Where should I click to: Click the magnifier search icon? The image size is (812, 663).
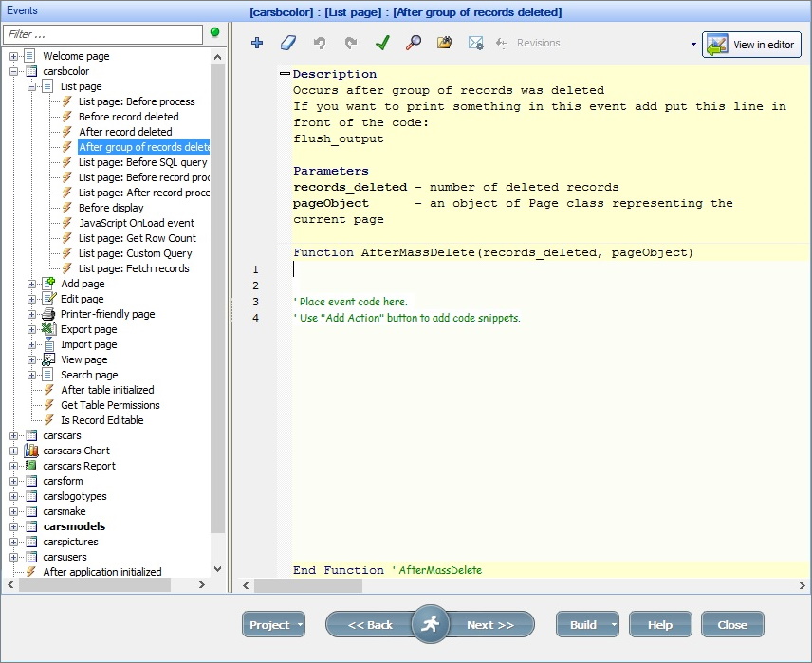[414, 43]
